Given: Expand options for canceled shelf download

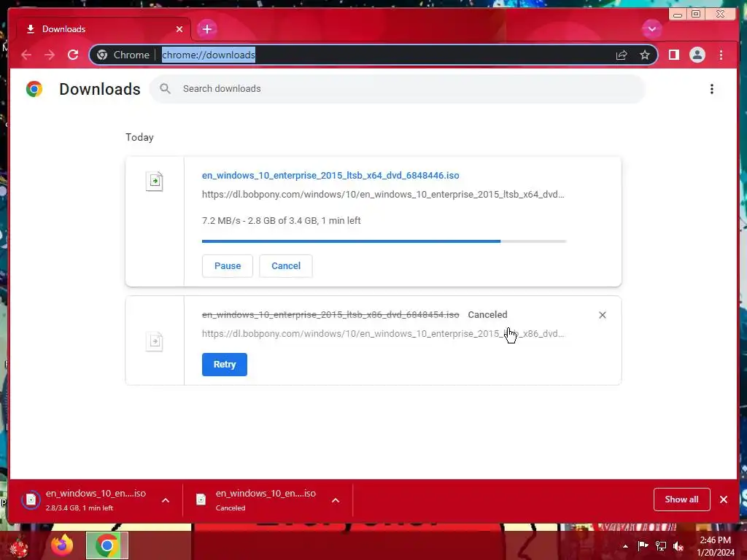Looking at the screenshot, I should [x=336, y=500].
